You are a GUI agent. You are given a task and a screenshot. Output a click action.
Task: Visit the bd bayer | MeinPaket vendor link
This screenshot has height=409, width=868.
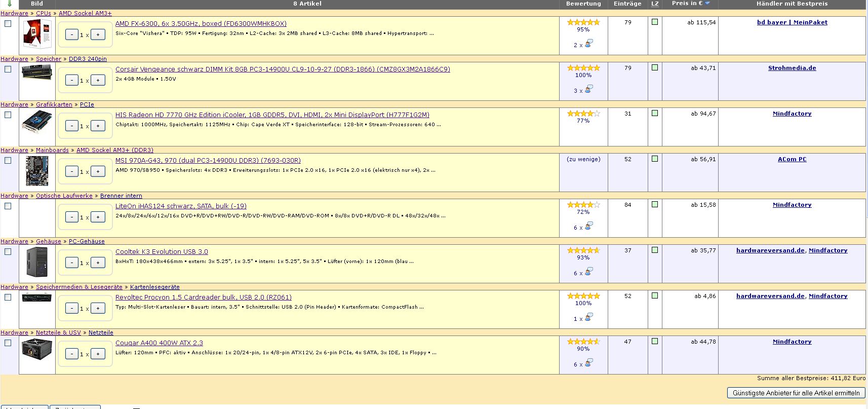click(x=792, y=22)
